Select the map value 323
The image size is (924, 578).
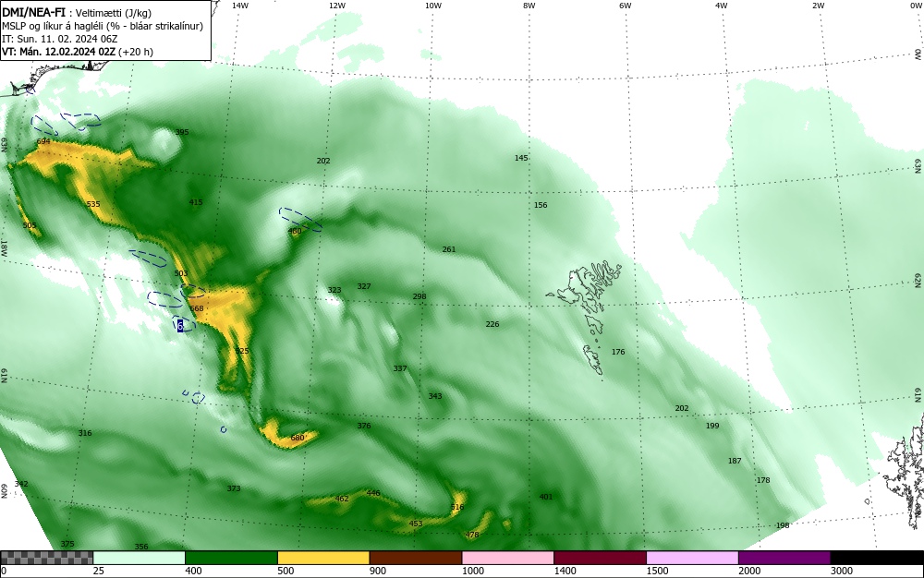click(334, 290)
